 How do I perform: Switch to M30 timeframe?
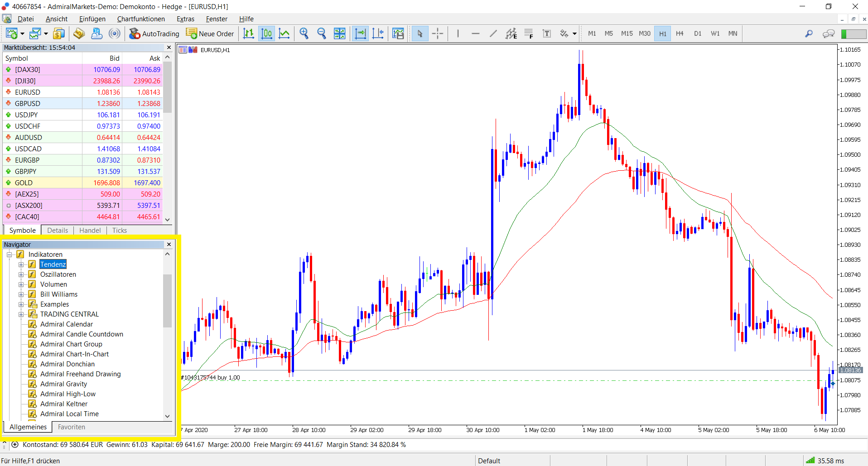tap(644, 34)
